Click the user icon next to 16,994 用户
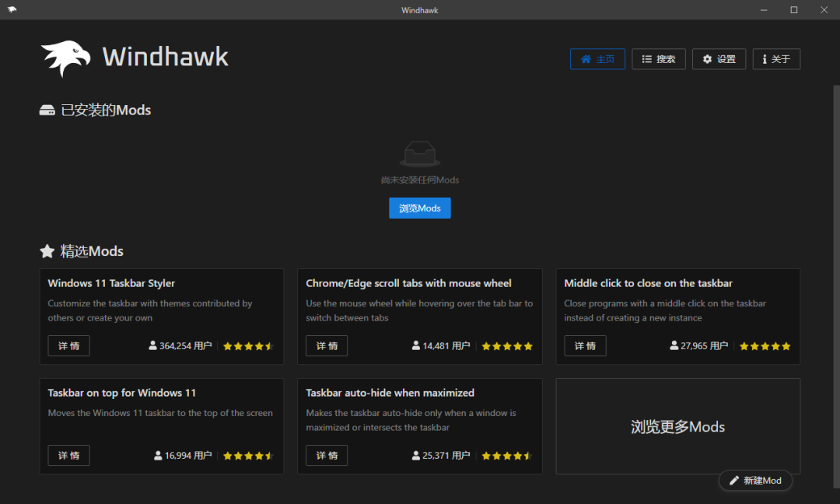This screenshot has width=840, height=504. click(x=158, y=455)
